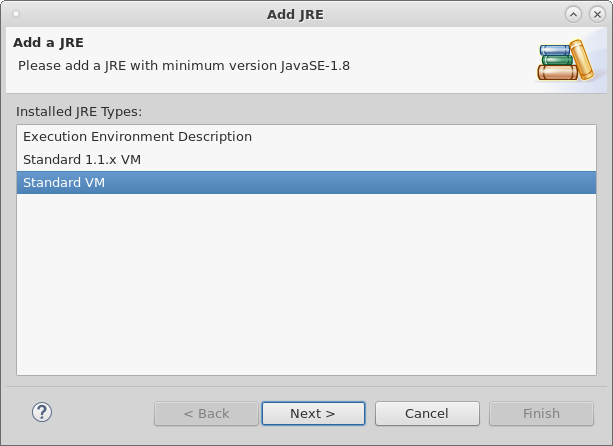Viewport: 613px width, 446px height.
Task: Click the stacked books library icon
Action: pos(566,60)
